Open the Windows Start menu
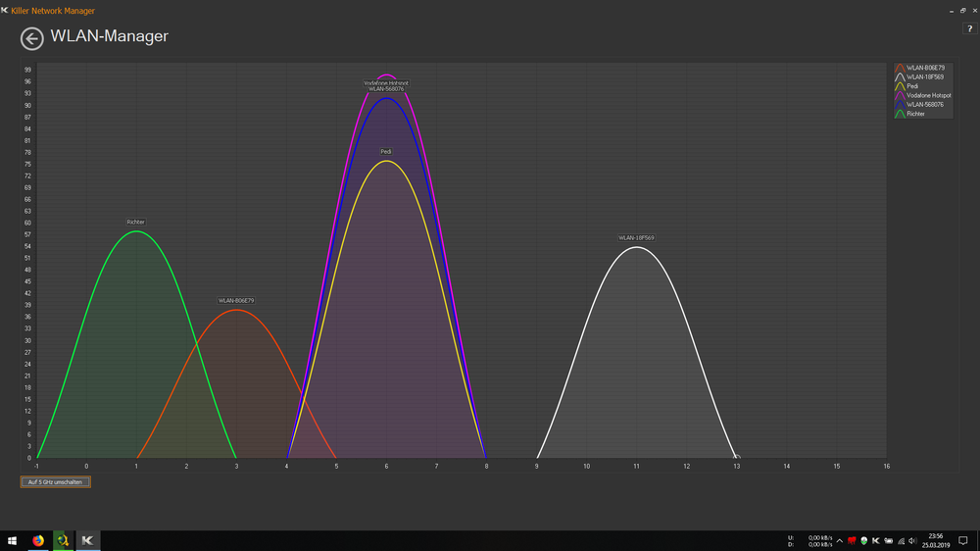This screenshot has width=980, height=551. [x=13, y=540]
